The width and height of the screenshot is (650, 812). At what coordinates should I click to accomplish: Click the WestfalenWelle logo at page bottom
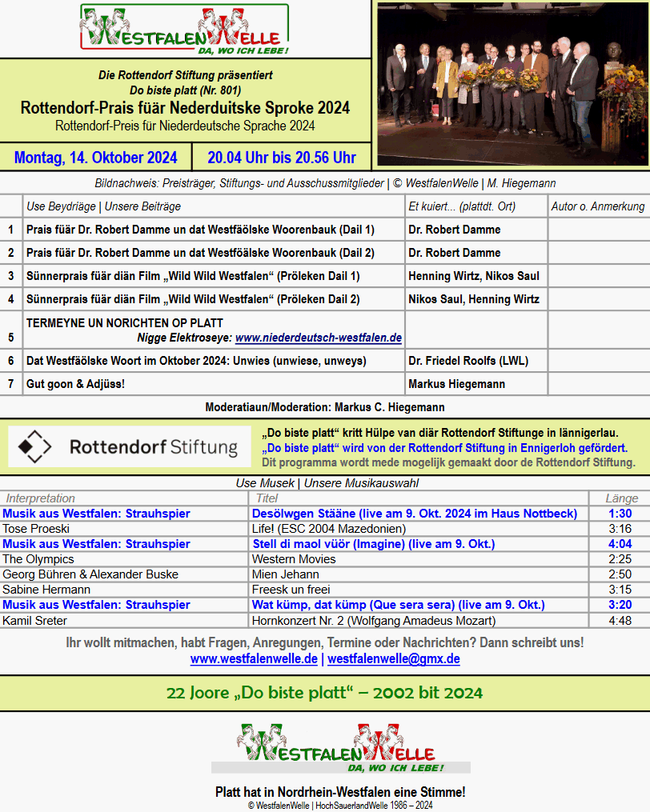pos(340,748)
